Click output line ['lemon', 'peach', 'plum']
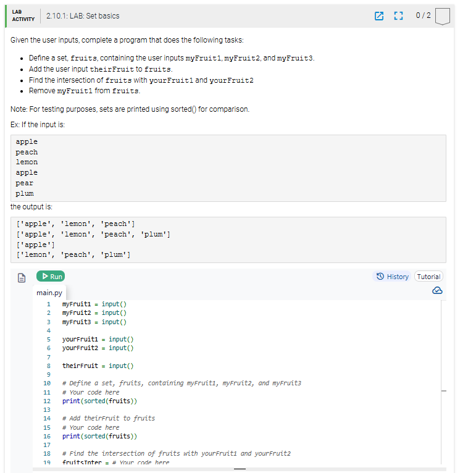Image resolution: width=476 pixels, height=473 pixels. click(x=73, y=254)
